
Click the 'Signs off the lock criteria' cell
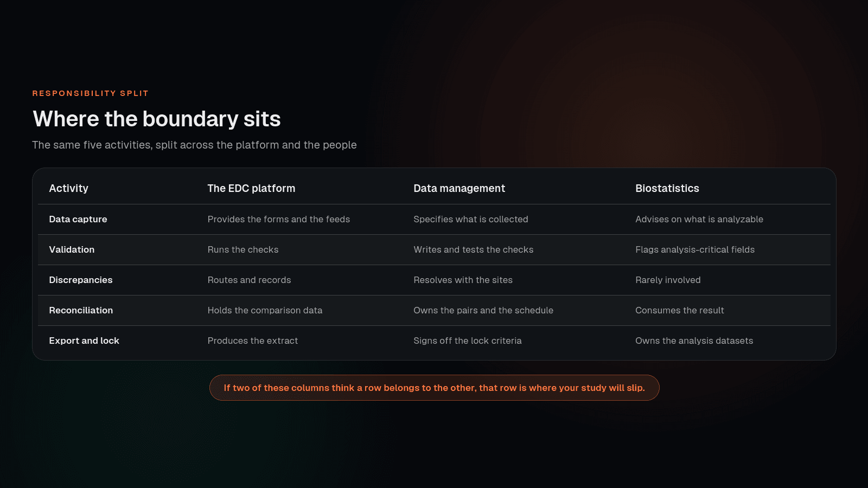pos(468,341)
